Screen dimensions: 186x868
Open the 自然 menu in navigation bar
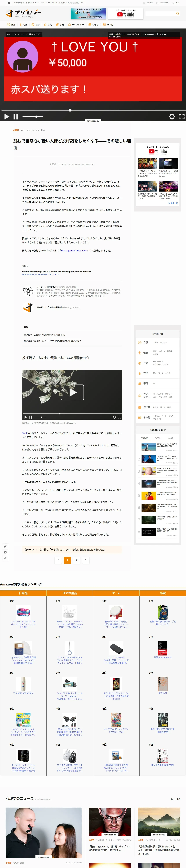coord(11,25)
